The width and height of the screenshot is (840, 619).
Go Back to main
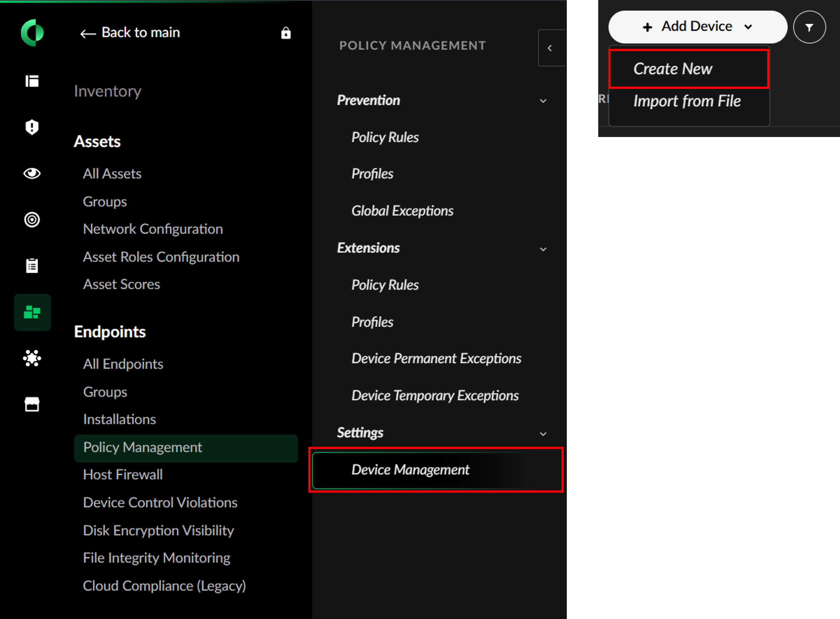point(130,33)
